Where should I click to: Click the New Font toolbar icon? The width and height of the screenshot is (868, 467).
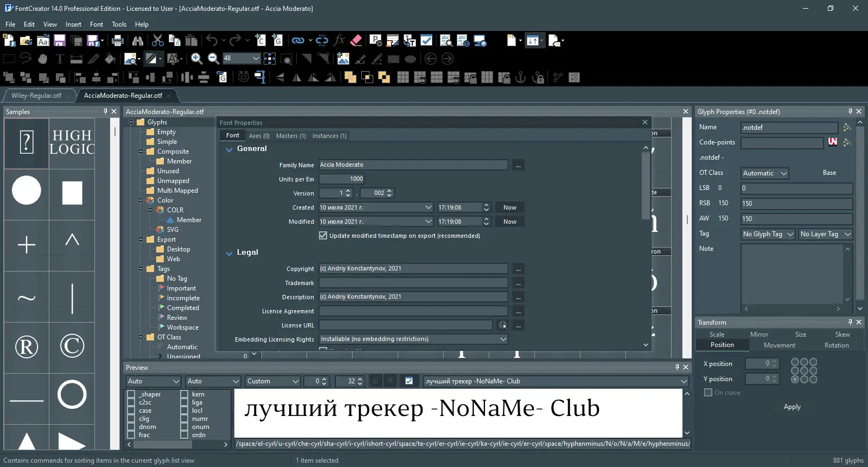9,40
